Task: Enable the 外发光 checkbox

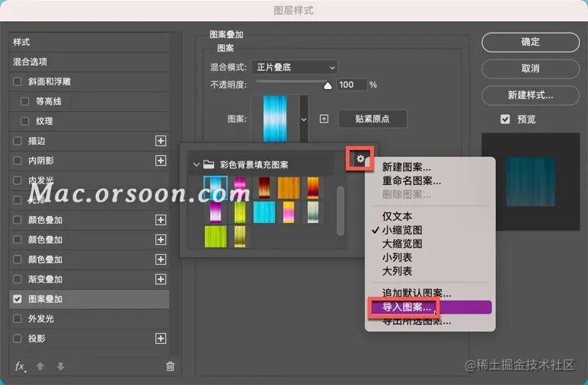Action: click(x=18, y=319)
